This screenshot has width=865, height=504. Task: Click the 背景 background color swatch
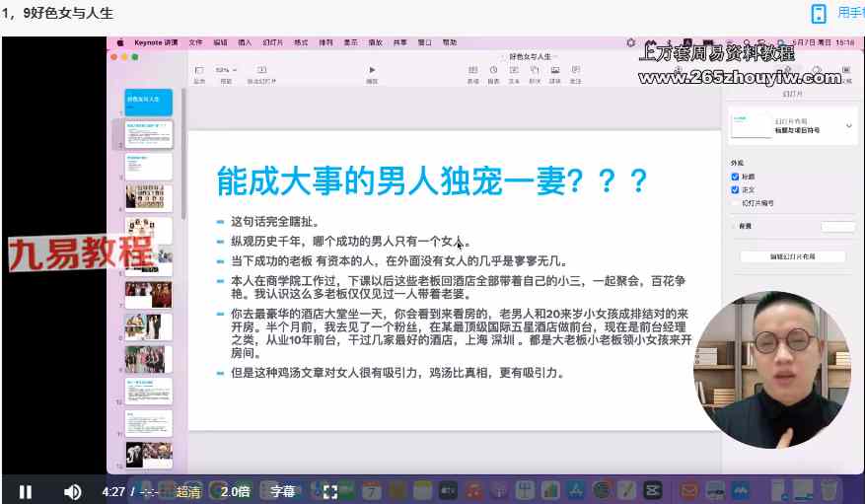pos(837,227)
